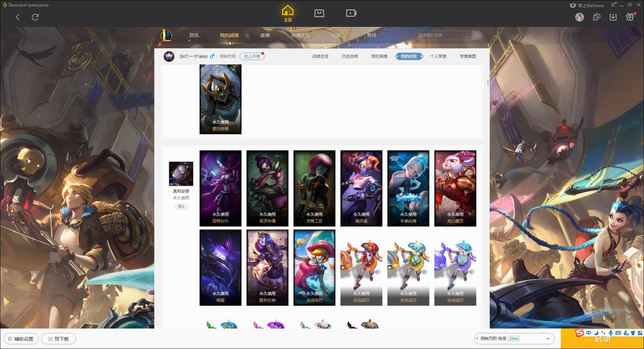Screen dimensions: 644x349
Task: Click the 预下载 pre-download button
Action: (x=59, y=339)
